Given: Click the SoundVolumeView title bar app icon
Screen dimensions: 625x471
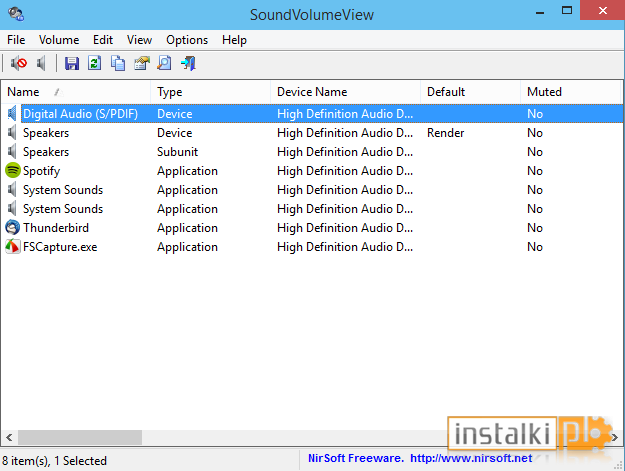Looking at the screenshot, I should (16, 14).
